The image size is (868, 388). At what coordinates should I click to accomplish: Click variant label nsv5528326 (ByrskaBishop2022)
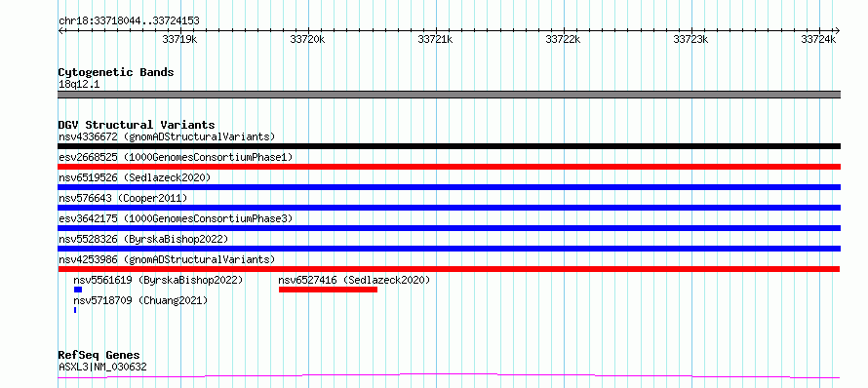143,239
